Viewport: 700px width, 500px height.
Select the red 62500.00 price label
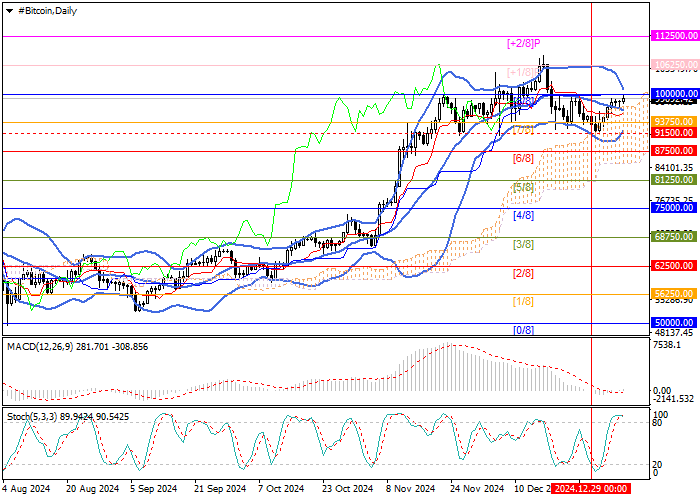(674, 266)
